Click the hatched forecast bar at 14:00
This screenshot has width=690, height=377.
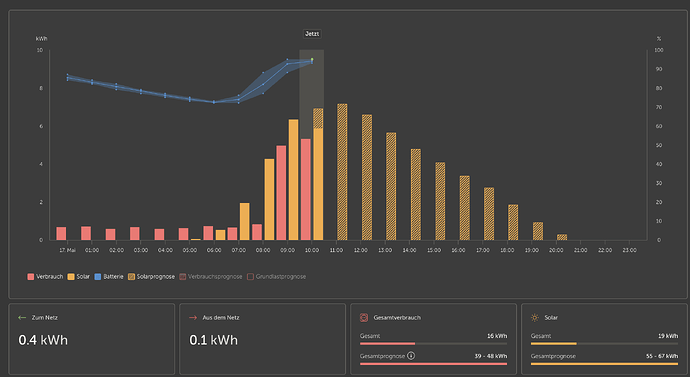[416, 194]
